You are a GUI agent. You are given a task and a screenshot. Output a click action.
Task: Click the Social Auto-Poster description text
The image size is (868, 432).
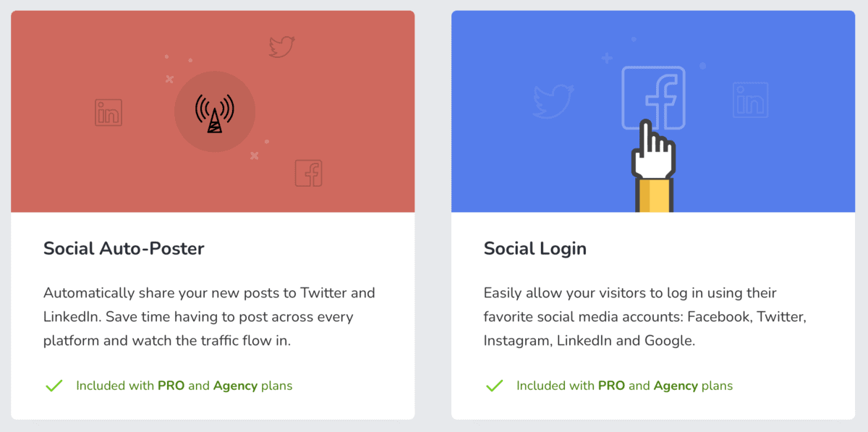point(210,317)
